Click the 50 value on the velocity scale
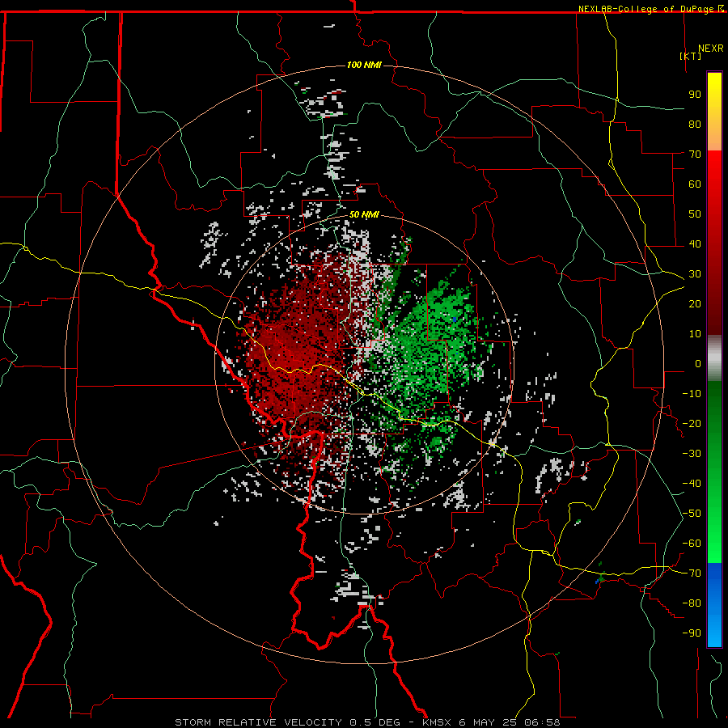 coord(695,214)
